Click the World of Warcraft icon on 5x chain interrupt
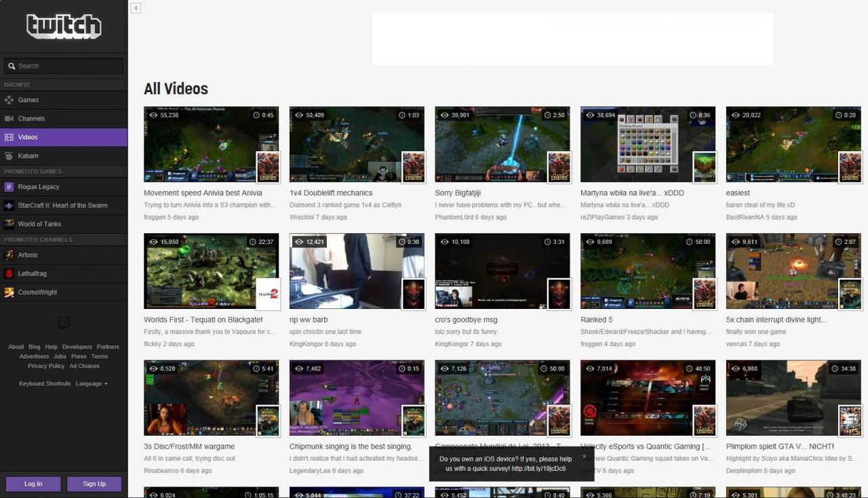The height and width of the screenshot is (498, 868). pos(850,293)
